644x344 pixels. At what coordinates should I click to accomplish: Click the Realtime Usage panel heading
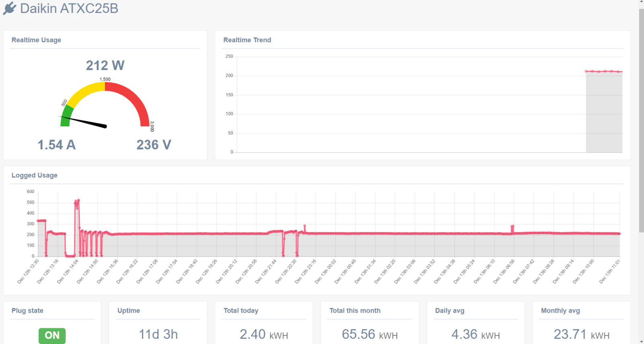tap(36, 40)
